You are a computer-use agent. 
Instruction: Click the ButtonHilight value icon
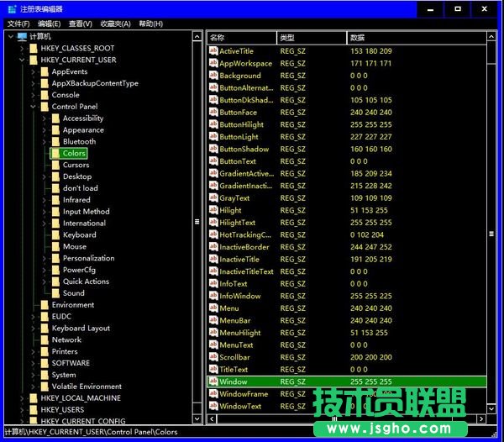click(x=213, y=124)
